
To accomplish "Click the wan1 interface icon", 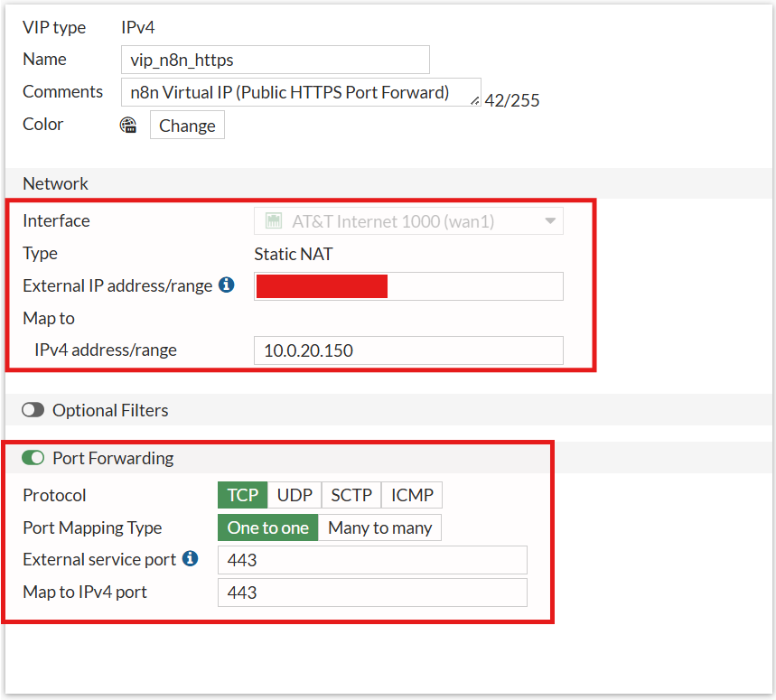I will [x=270, y=221].
